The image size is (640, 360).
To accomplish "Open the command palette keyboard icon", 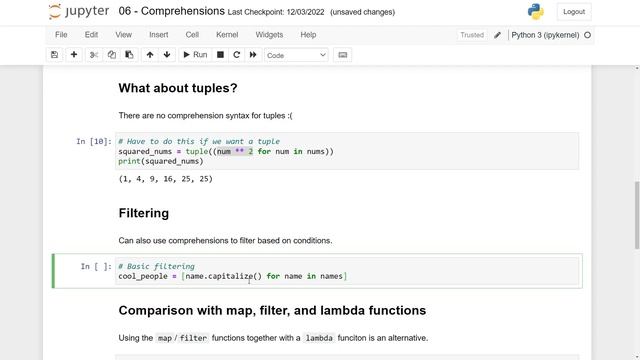I will tap(342, 55).
